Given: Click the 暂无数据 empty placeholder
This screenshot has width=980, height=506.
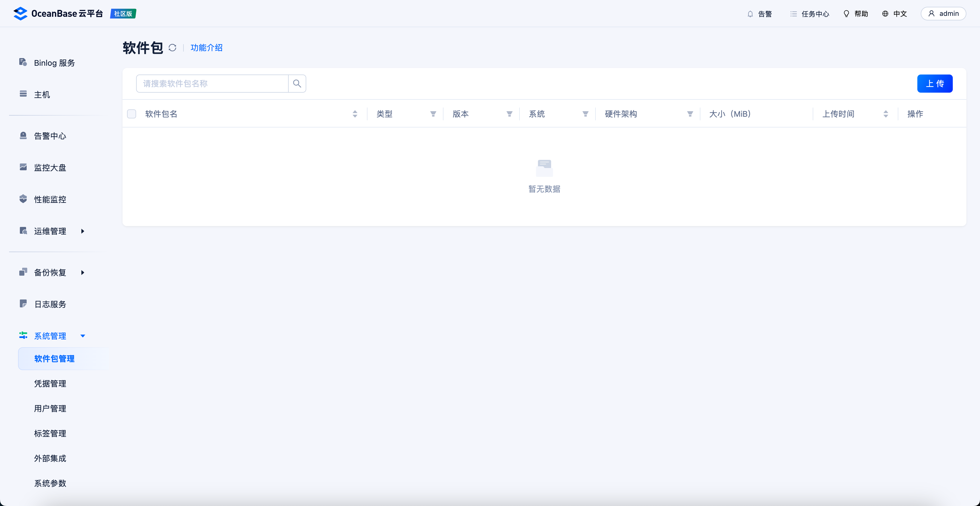Looking at the screenshot, I should coord(544,177).
